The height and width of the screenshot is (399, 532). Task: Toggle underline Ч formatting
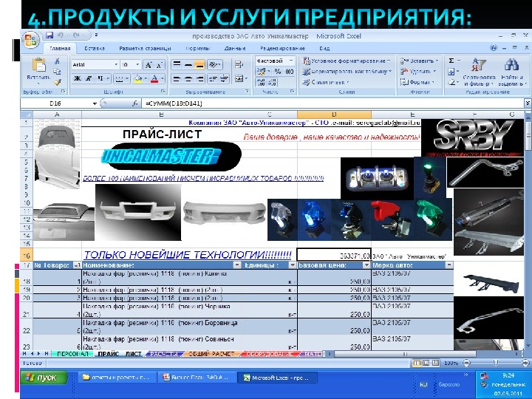(x=100, y=79)
